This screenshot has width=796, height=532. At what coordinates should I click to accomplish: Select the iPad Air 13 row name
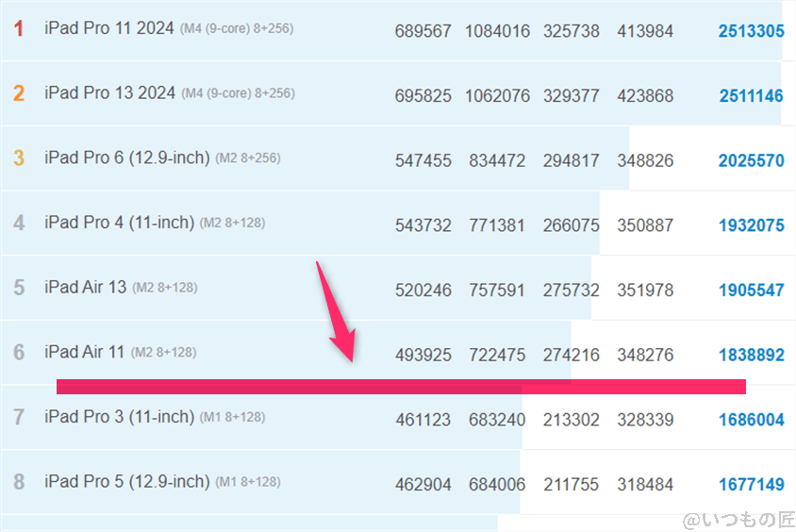[85, 287]
